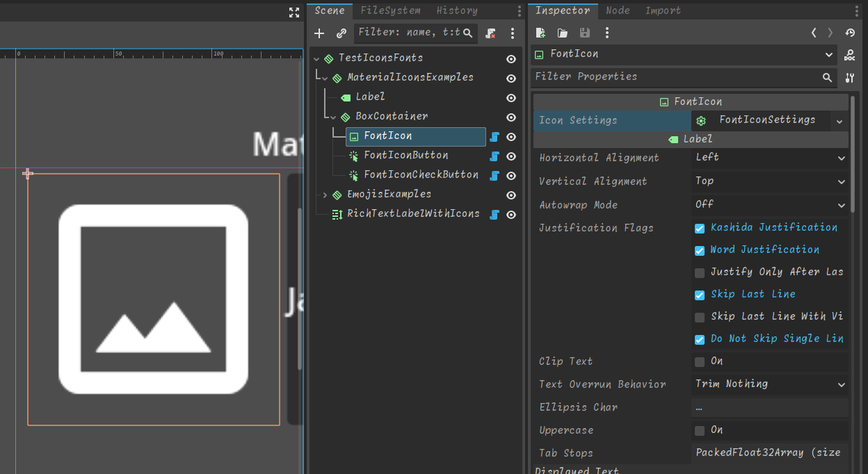Viewport: 868px width, 474px height.
Task: Disable Kashida Justification checkbox
Action: click(x=700, y=229)
